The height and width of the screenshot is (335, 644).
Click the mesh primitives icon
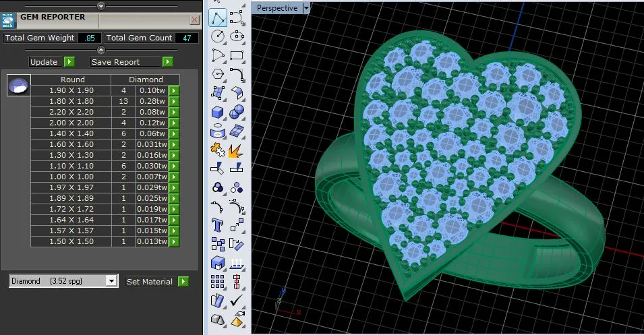tap(218, 319)
